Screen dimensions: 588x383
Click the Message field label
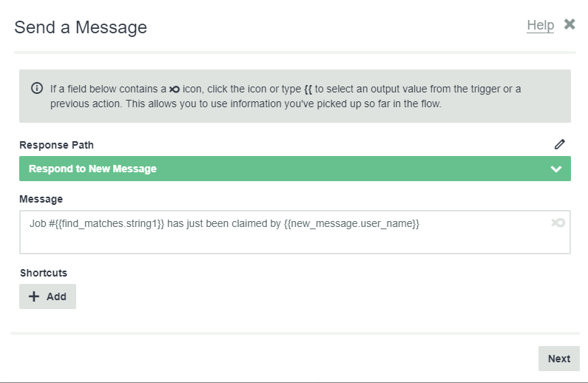point(41,199)
